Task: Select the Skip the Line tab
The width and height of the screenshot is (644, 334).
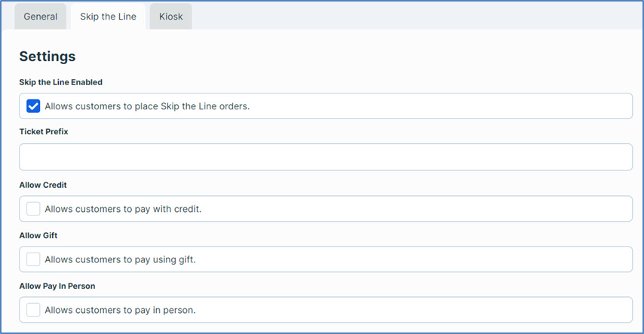Action: tap(108, 17)
